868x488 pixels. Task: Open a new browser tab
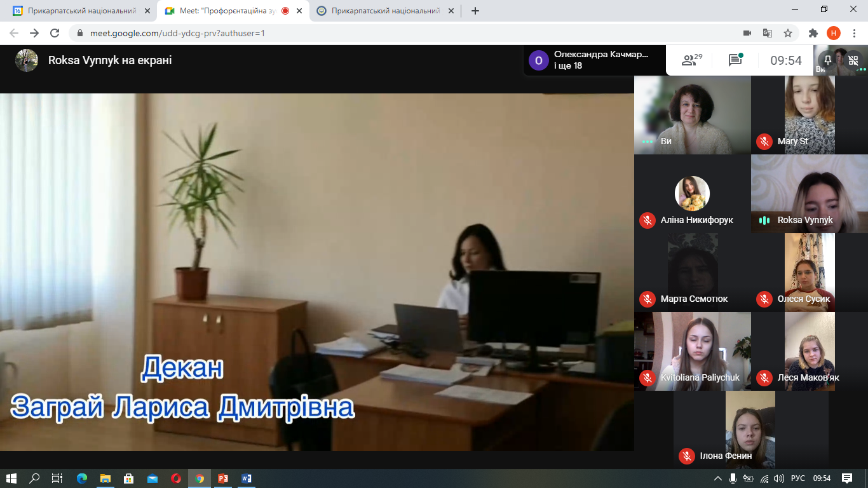point(475,11)
